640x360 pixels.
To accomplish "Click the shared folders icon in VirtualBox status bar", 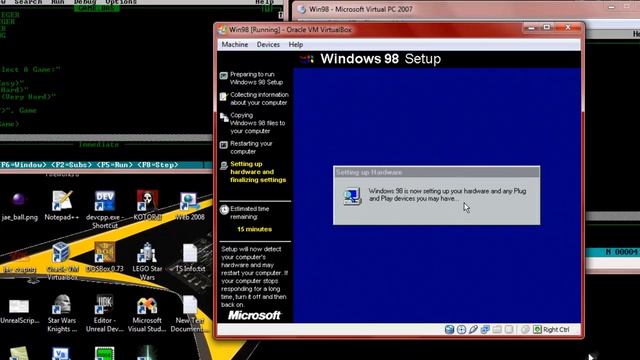I will (497, 329).
